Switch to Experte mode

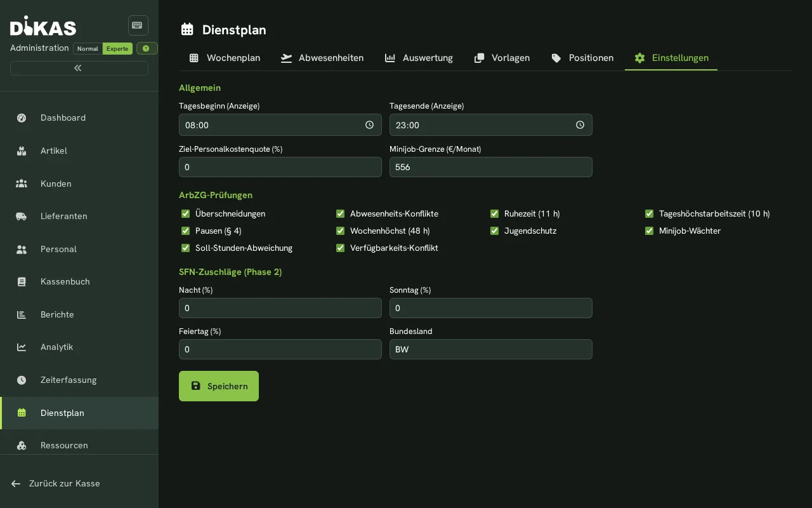tap(117, 48)
